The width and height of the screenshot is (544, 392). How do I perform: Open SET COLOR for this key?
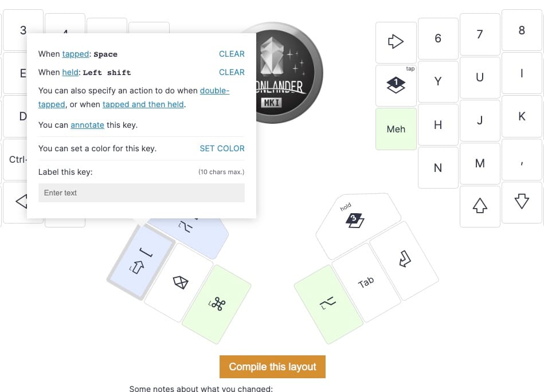(x=222, y=148)
